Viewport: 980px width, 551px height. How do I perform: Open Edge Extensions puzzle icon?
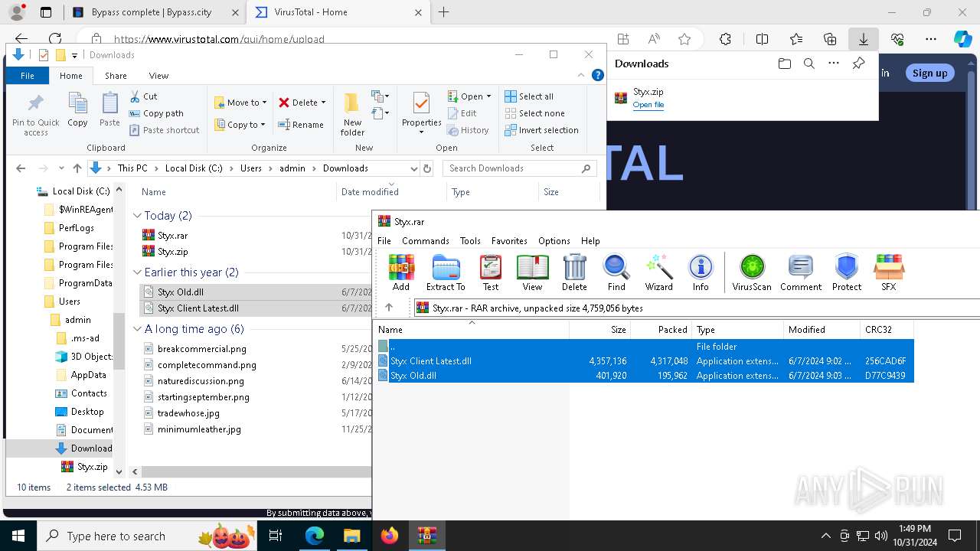(x=725, y=39)
